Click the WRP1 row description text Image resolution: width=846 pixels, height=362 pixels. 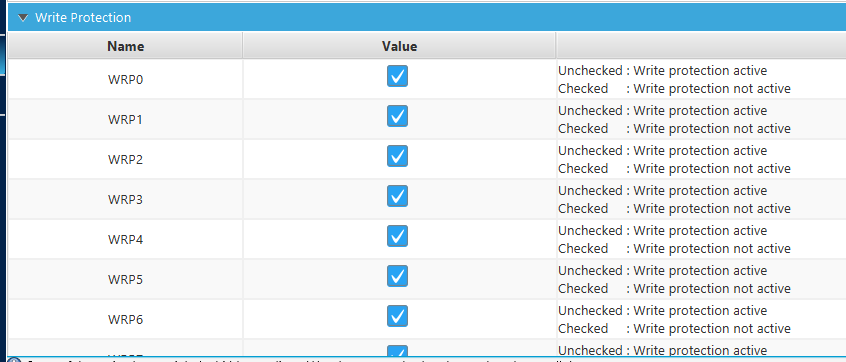pyautogui.click(x=674, y=119)
